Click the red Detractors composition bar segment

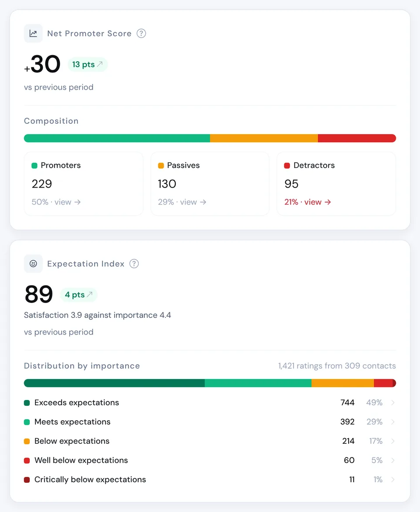click(357, 138)
